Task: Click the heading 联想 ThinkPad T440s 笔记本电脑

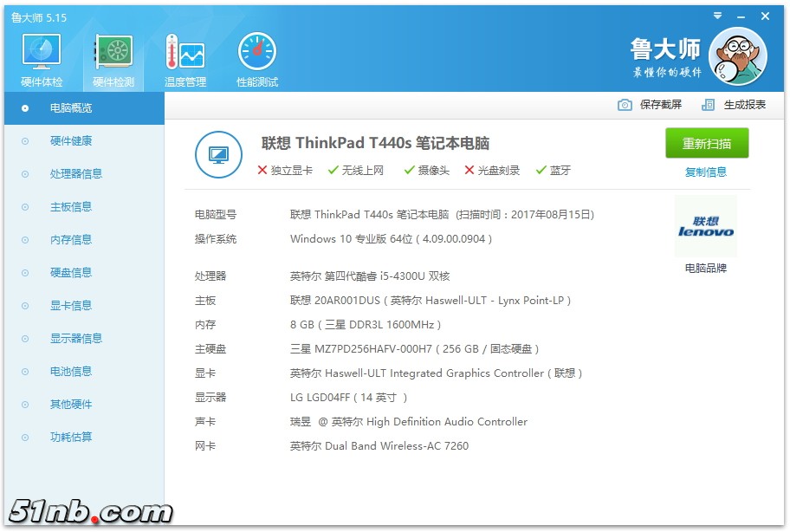Action: 375,143
